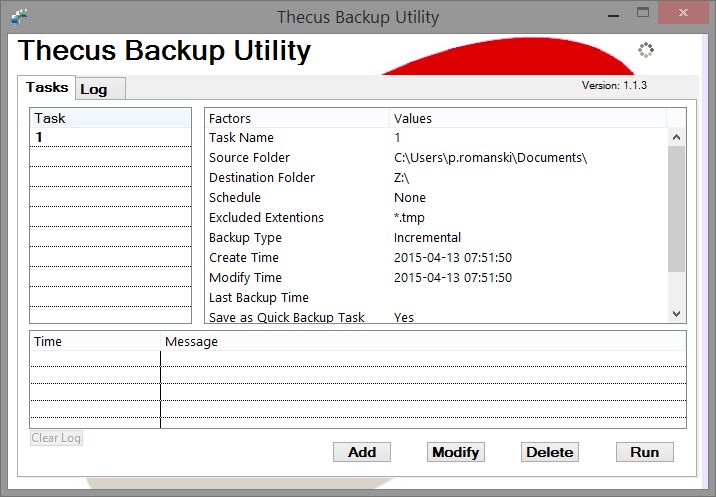Select the Schedule factor label
The image size is (716, 497).
(x=235, y=197)
